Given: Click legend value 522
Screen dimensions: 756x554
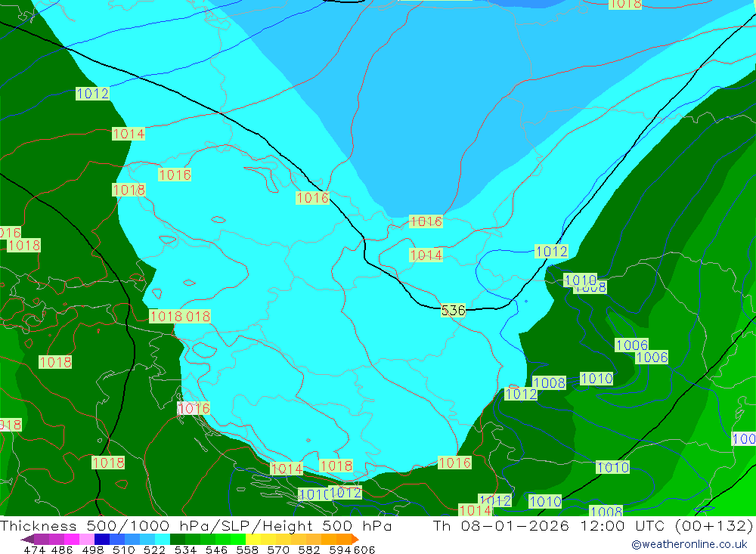Looking at the screenshot, I should tap(154, 549).
